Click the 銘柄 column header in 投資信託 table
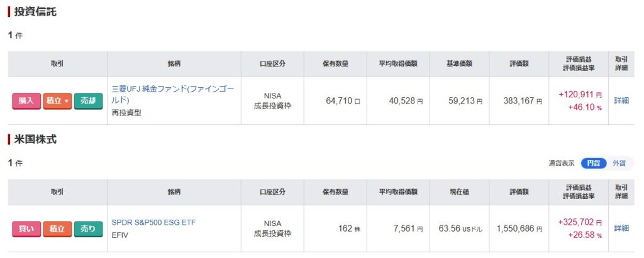The height and width of the screenshot is (258, 644). click(174, 64)
